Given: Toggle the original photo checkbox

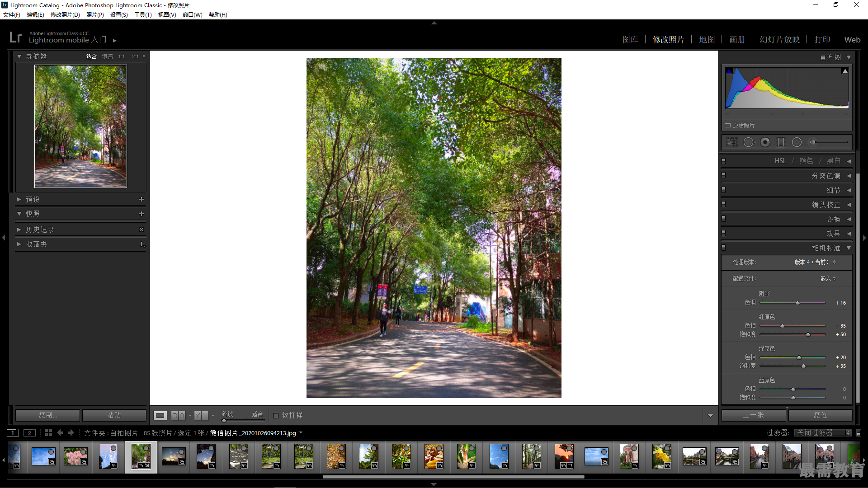Looking at the screenshot, I should click(728, 126).
